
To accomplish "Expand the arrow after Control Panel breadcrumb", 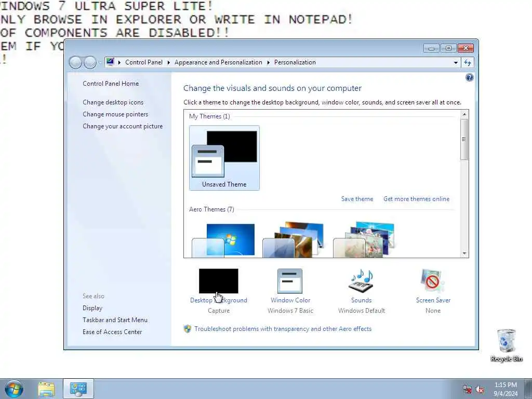I will coord(169,62).
